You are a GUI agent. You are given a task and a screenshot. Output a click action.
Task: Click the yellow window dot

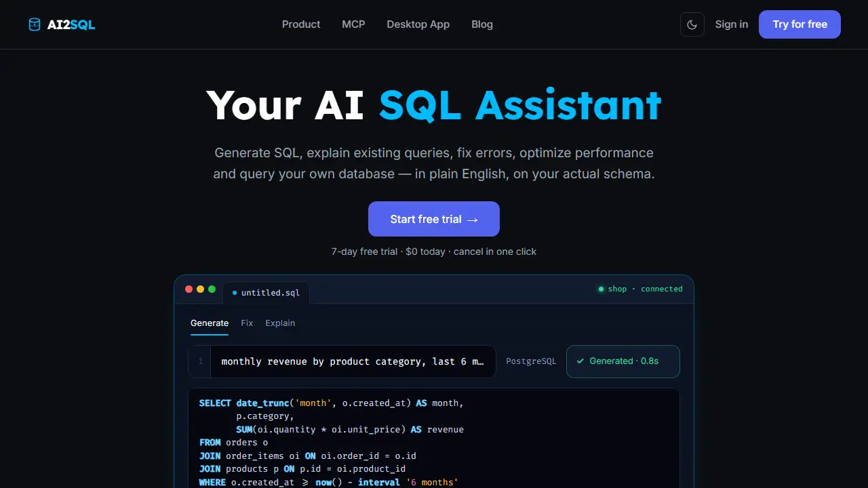pyautogui.click(x=200, y=289)
